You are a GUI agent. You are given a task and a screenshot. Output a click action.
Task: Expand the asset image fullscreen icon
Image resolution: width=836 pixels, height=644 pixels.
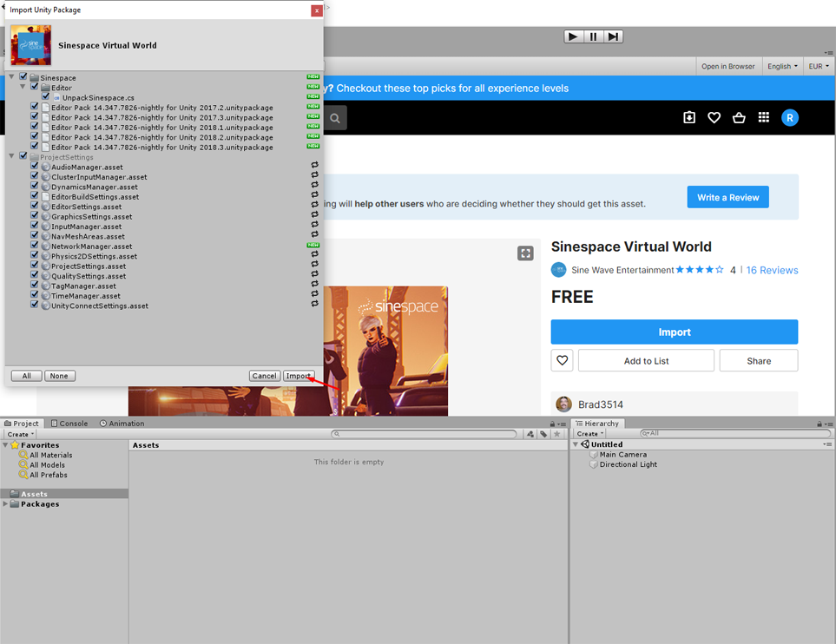pos(525,253)
